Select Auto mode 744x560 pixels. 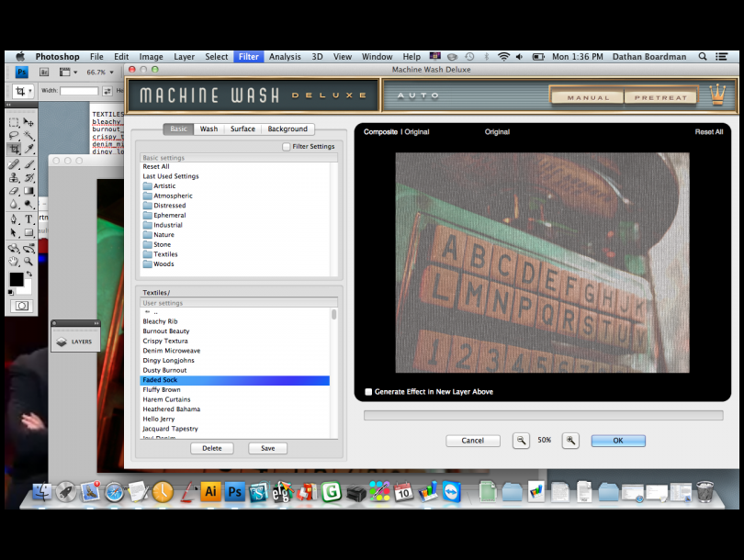pos(418,95)
